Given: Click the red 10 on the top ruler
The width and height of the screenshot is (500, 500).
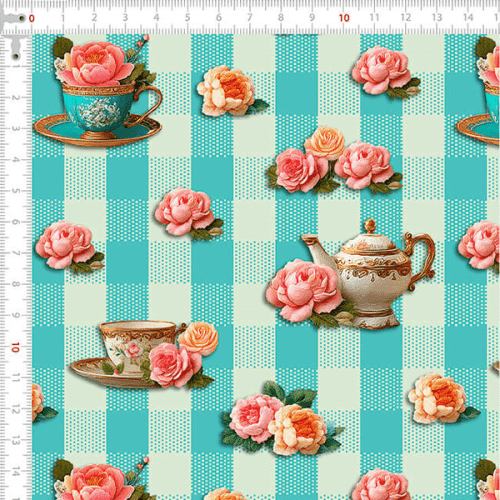Looking at the screenshot, I should click(344, 18).
